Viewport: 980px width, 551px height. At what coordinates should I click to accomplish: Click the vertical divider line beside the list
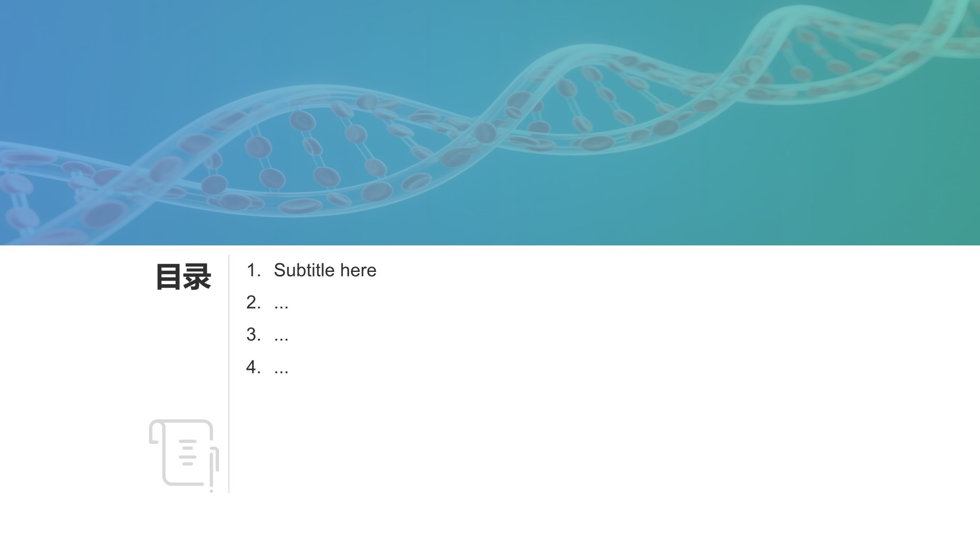(229, 374)
